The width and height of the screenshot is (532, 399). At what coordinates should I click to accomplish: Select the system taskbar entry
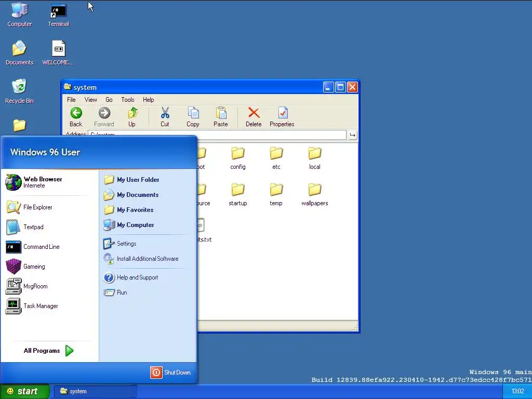95,391
